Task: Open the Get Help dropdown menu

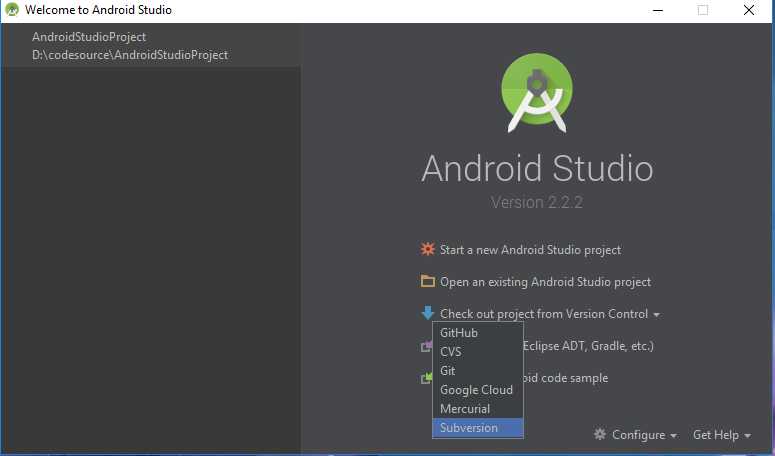Action: tap(722, 435)
